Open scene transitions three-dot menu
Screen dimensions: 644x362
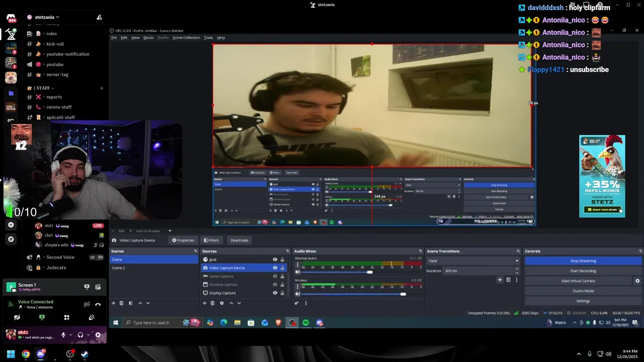click(x=516, y=280)
